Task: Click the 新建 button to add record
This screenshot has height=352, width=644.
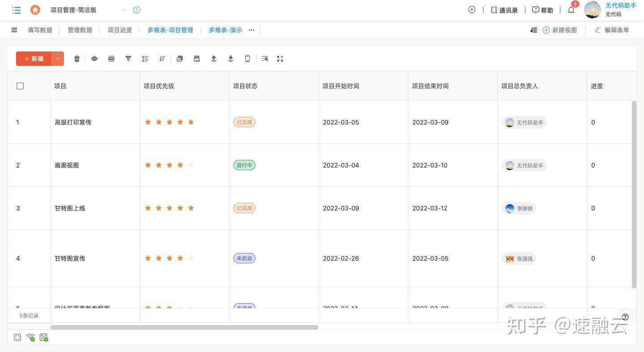Action: (x=34, y=59)
